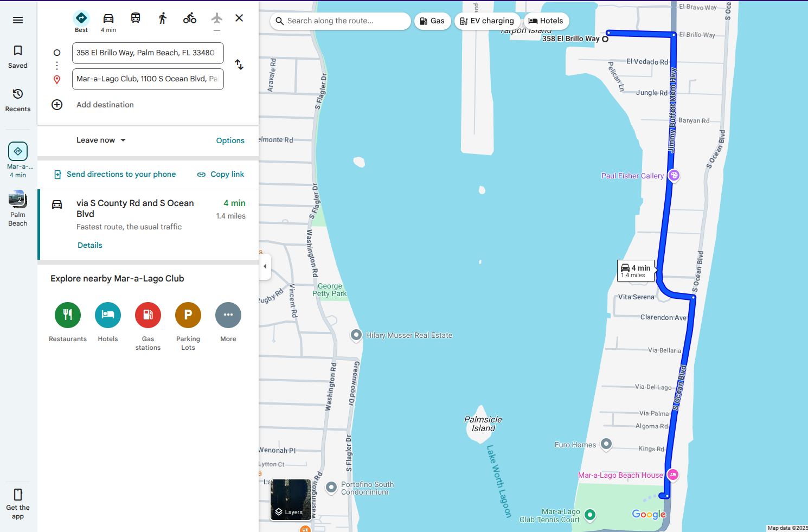The image size is (808, 532).
Task: Open the main hamburger menu
Action: (x=18, y=20)
